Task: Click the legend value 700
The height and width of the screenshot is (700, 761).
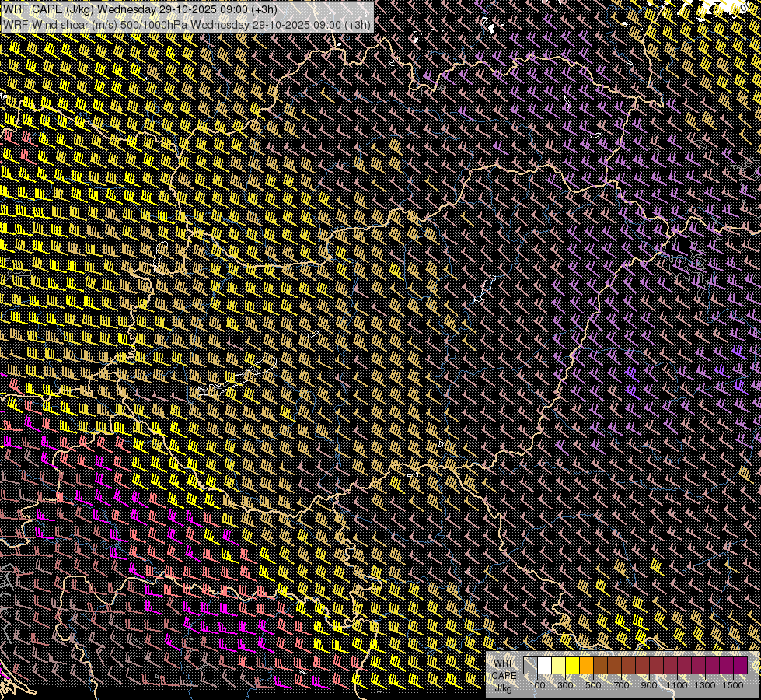Action: coord(621,685)
